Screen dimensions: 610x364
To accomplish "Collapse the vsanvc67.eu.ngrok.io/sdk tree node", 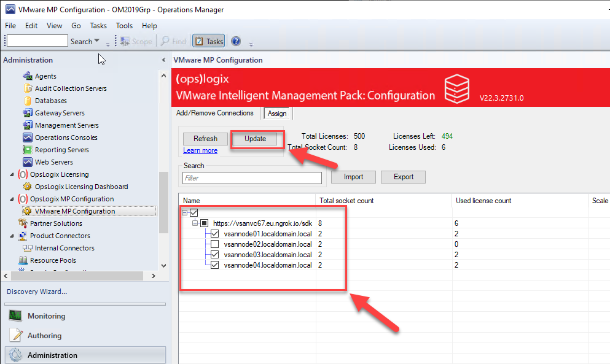I will (195, 223).
